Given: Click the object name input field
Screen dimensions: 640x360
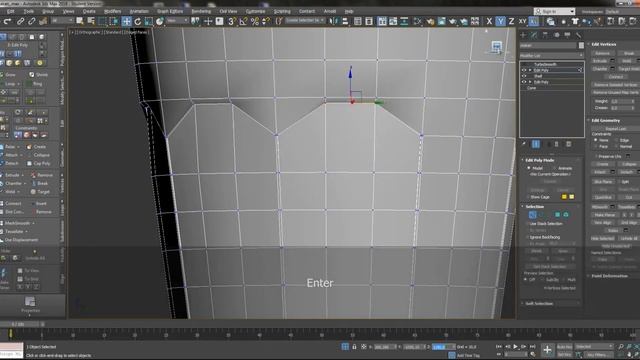Looking at the screenshot, I should (x=548, y=46).
